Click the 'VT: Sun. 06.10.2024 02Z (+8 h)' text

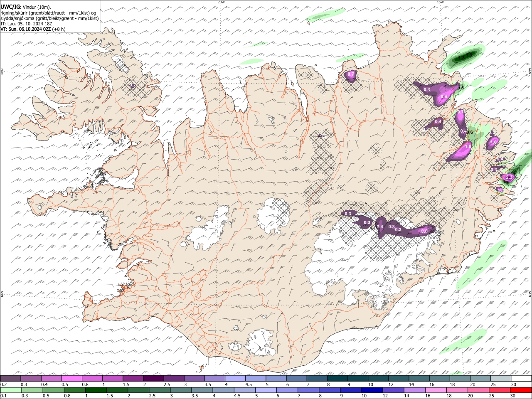pos(33,29)
